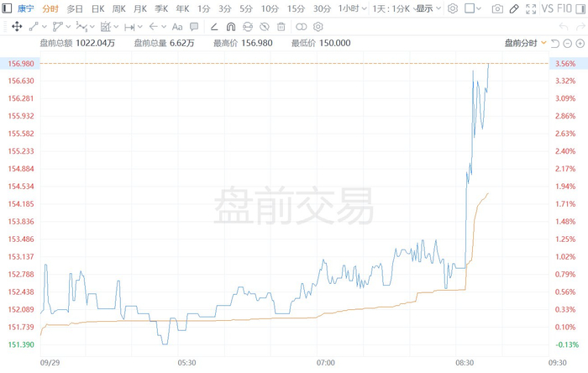Open the 盘前分时 dropdown
The width and height of the screenshot is (588, 373).
click(x=525, y=43)
